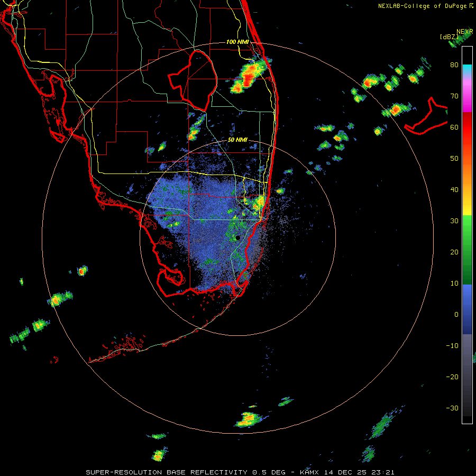476x476 pixels.
Task: Click the 100 NMI range ring label
Action: click(237, 42)
